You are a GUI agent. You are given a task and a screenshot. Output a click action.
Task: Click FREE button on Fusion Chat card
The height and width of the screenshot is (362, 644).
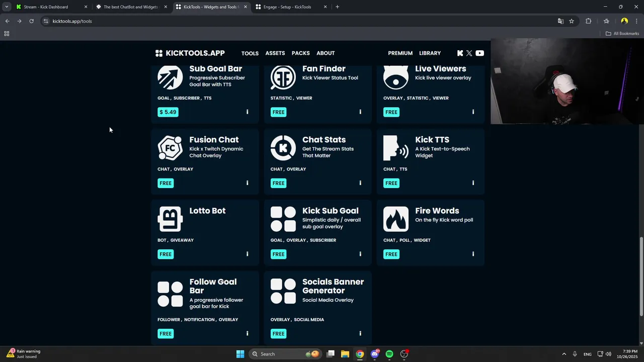point(166,183)
